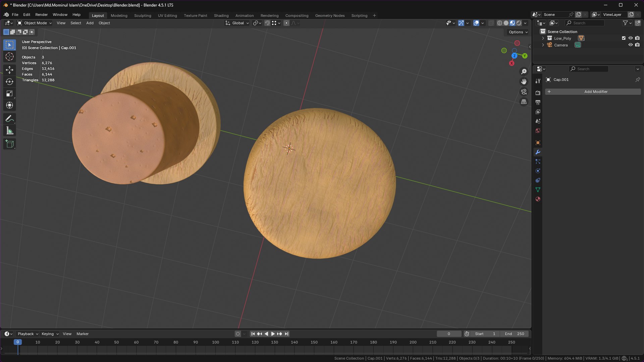Open the pivot point dropdown
Viewport: 644px width, 362px height.
[x=257, y=23]
